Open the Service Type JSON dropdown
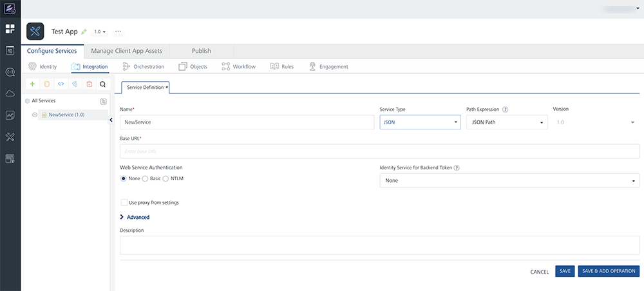 420,122
